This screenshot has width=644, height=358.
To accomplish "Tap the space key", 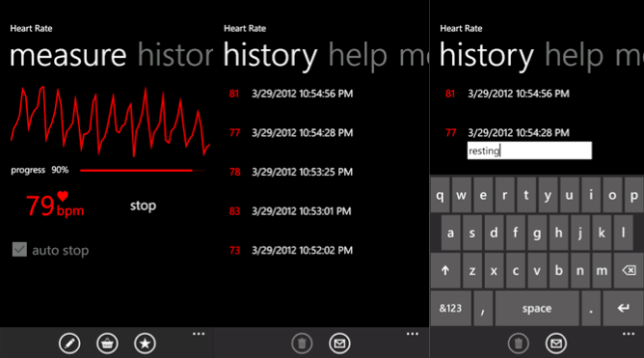I will tap(537, 308).
